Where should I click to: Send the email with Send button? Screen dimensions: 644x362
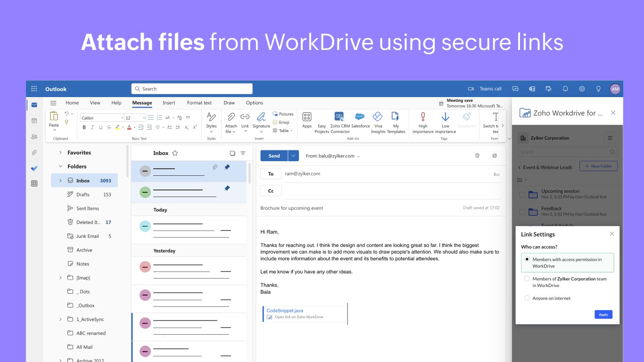[274, 156]
